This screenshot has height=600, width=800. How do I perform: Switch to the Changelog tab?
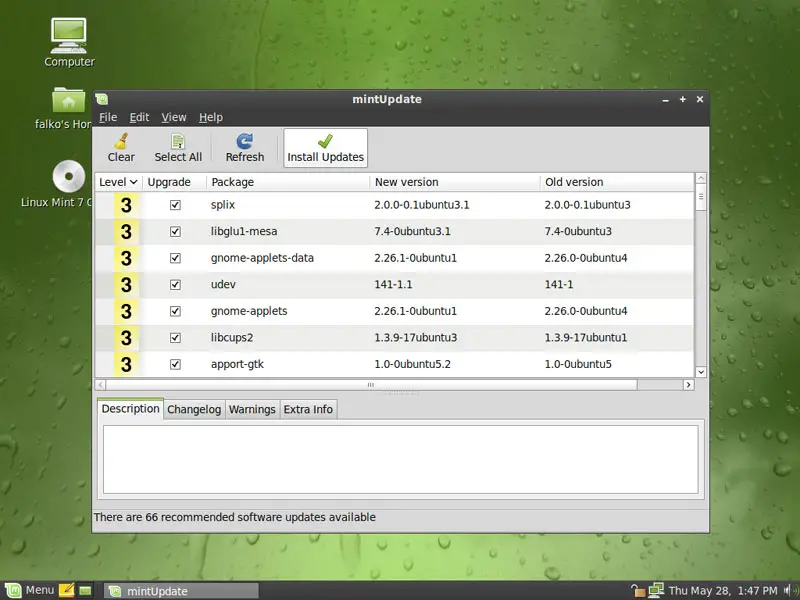(194, 410)
